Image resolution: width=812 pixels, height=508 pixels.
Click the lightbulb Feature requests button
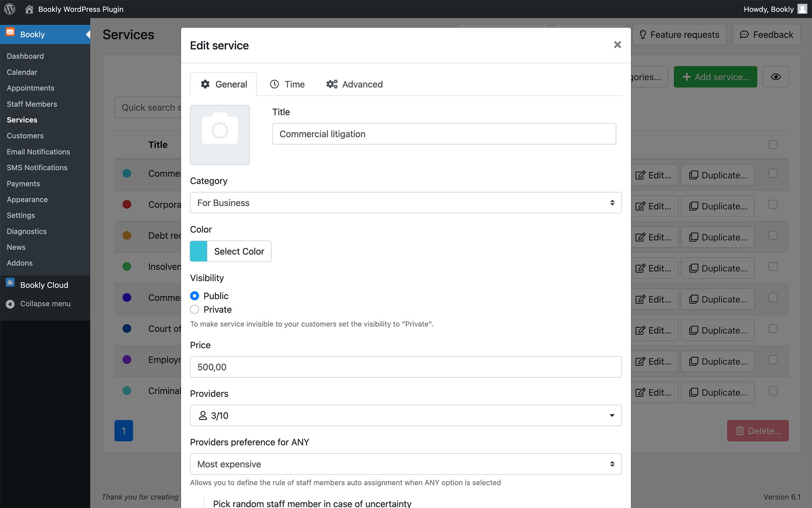[679, 35]
